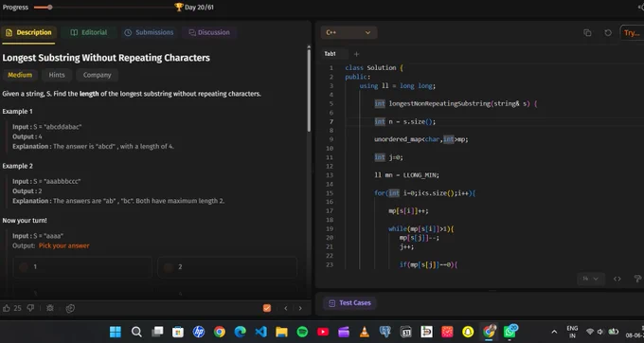Open the Windows Start menu
Image resolution: width=644 pixels, height=343 pixels.
116,332
